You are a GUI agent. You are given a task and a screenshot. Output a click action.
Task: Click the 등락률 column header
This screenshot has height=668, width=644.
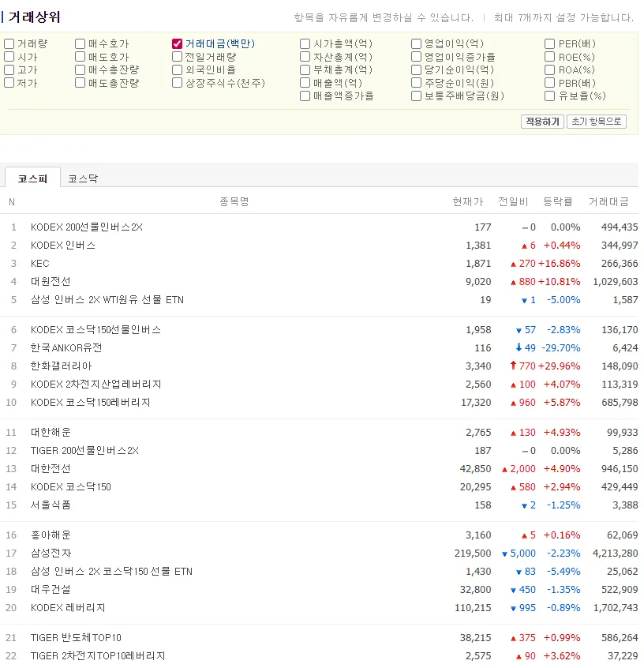[557, 201]
